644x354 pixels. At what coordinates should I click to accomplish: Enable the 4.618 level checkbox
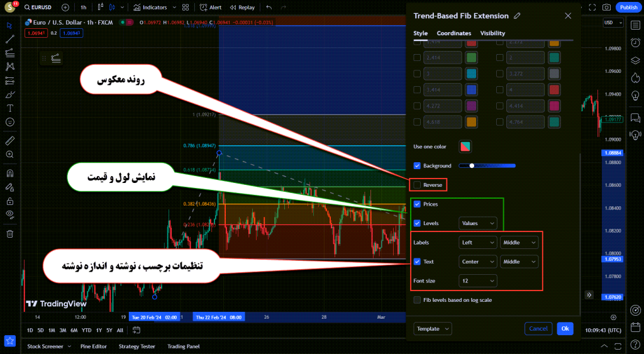tap(417, 122)
